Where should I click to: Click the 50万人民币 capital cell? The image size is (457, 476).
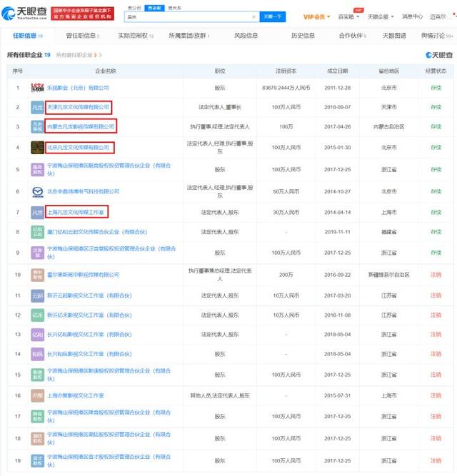pyautogui.click(x=286, y=191)
